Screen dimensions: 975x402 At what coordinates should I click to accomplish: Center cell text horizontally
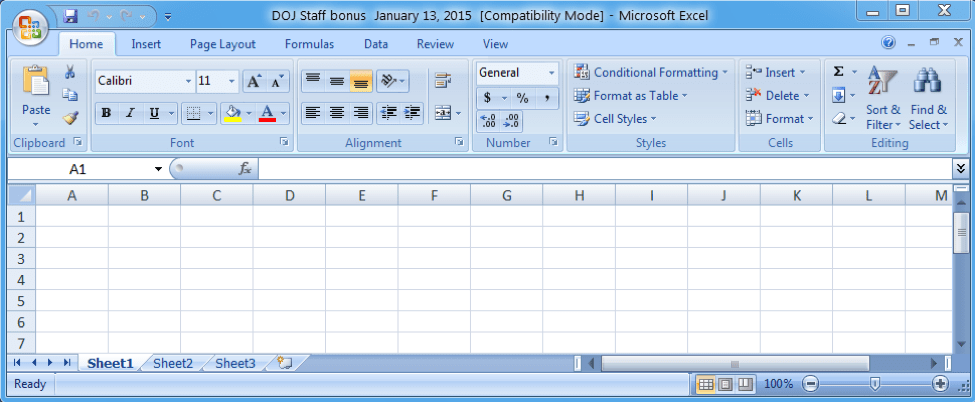(336, 113)
